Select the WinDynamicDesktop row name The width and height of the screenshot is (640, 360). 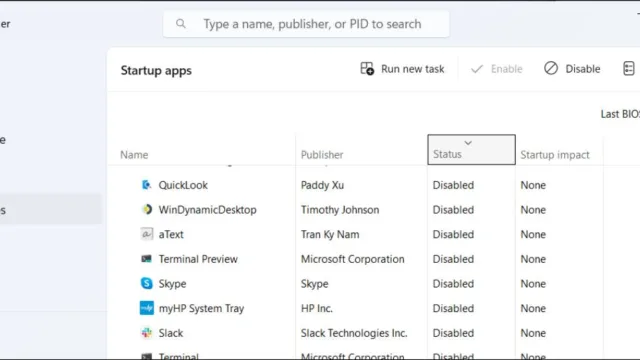tap(207, 210)
